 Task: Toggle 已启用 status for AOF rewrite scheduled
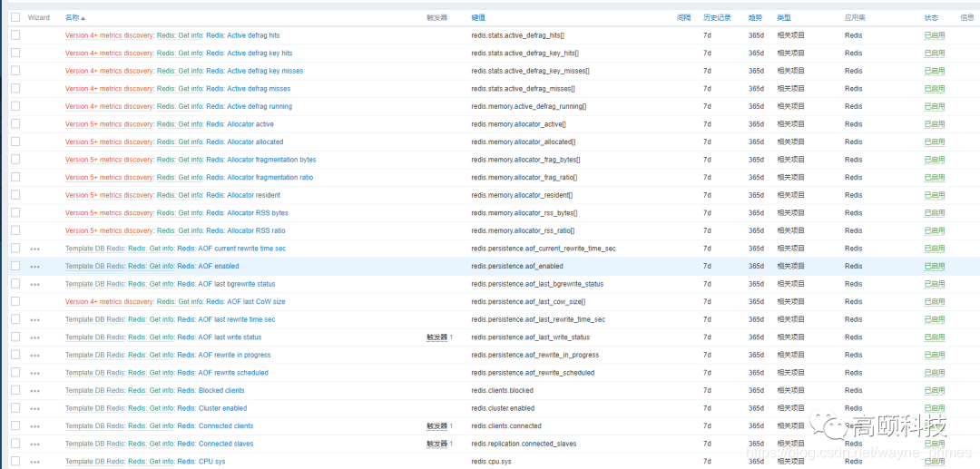(x=935, y=373)
